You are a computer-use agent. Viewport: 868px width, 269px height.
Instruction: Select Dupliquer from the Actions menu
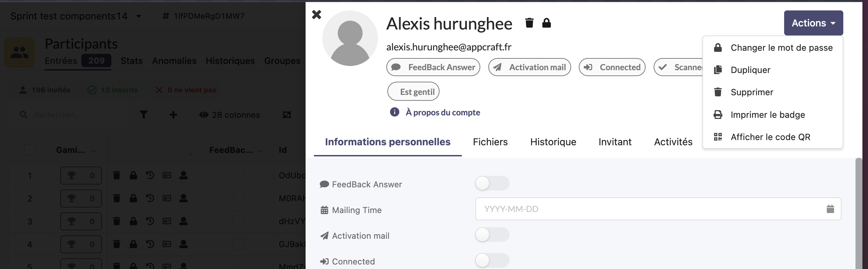click(750, 70)
